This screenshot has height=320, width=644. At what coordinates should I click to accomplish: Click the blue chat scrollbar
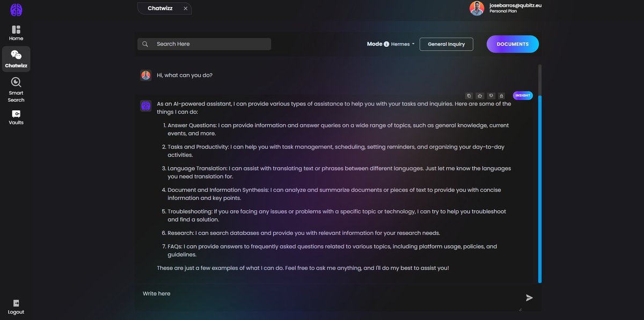coord(540,189)
